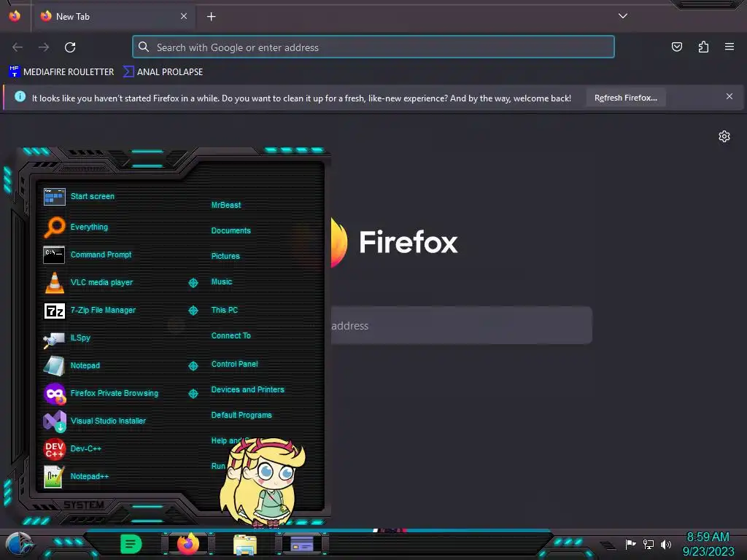Select the New Tab tab
Viewport: 747px width, 560px height.
click(x=115, y=17)
